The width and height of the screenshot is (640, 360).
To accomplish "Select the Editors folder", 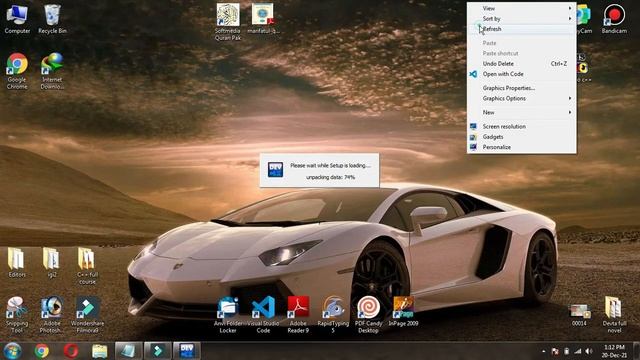I will pyautogui.click(x=17, y=262).
